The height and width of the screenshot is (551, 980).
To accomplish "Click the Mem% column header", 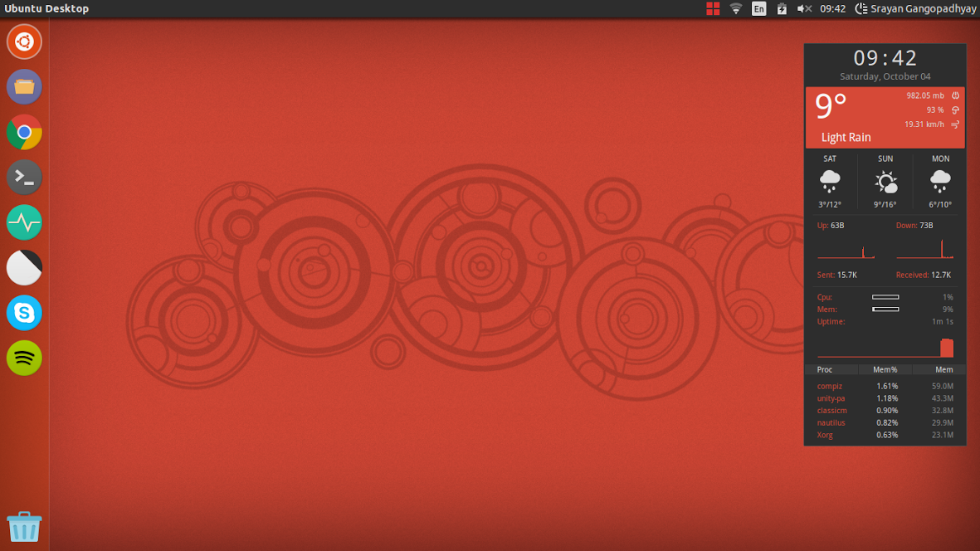I will (885, 370).
